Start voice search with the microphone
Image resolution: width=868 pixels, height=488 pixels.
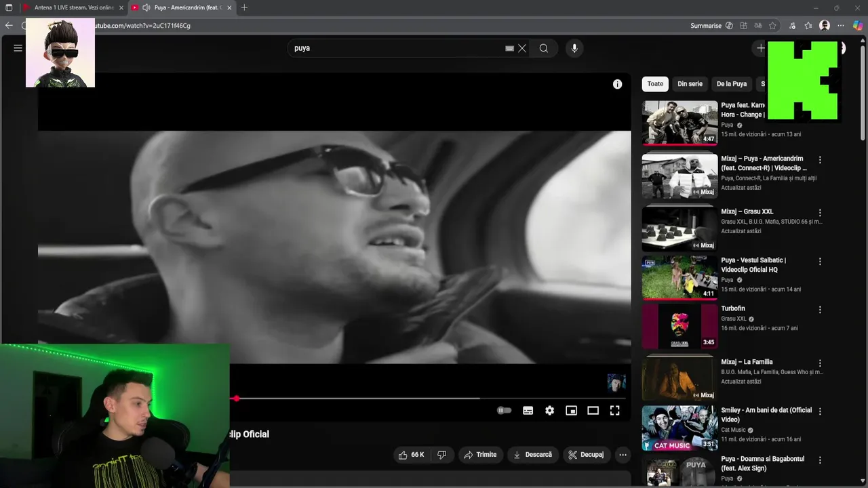574,48
